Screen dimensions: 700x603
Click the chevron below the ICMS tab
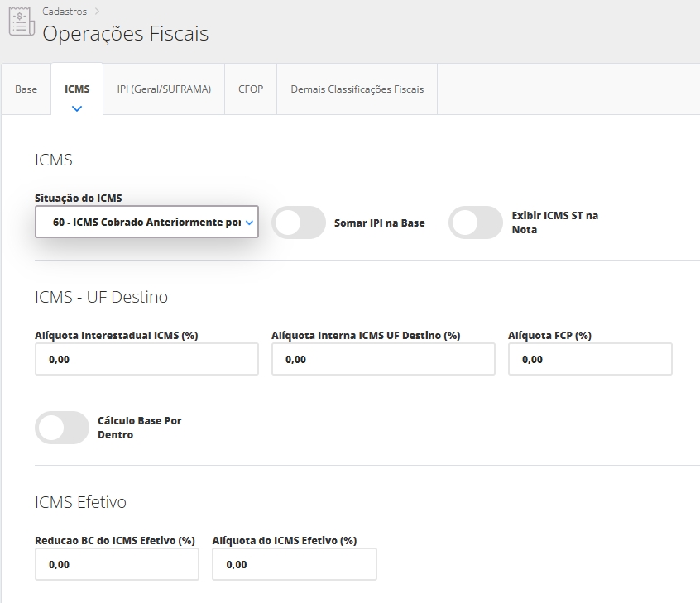tap(77, 108)
